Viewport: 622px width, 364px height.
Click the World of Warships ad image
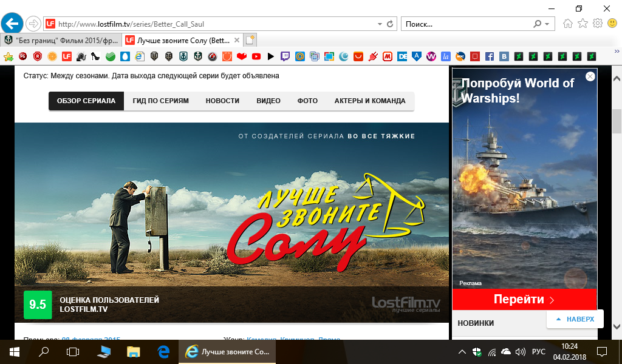click(524, 179)
